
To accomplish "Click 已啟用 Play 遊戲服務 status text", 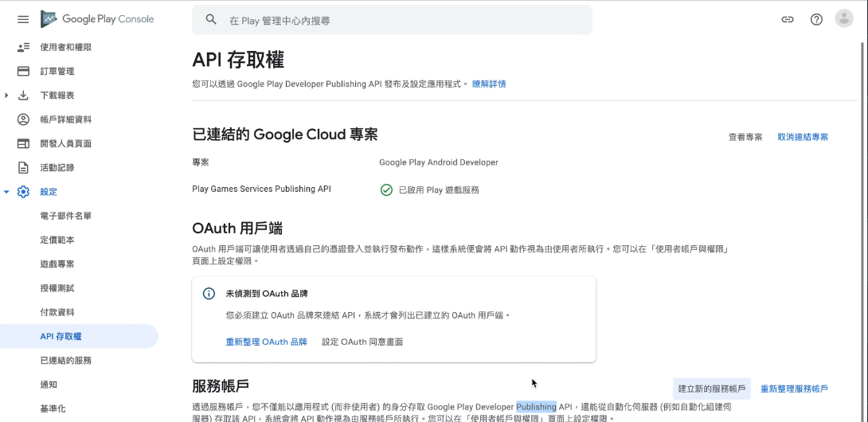I will 439,190.
